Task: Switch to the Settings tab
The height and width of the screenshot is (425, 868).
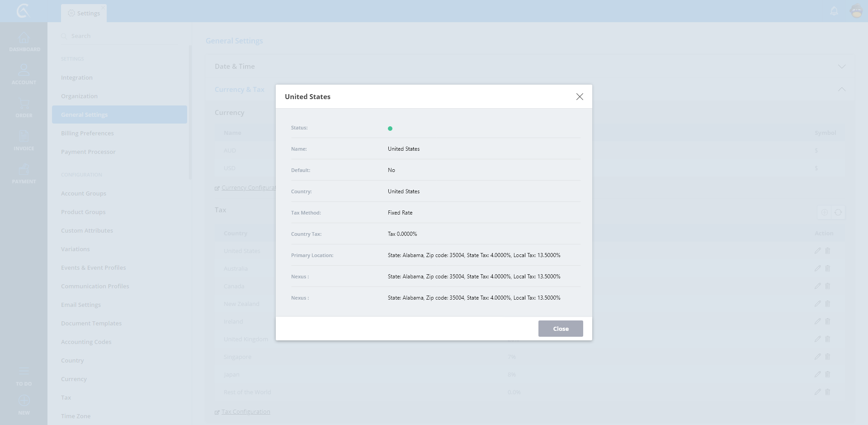Action: [x=84, y=13]
